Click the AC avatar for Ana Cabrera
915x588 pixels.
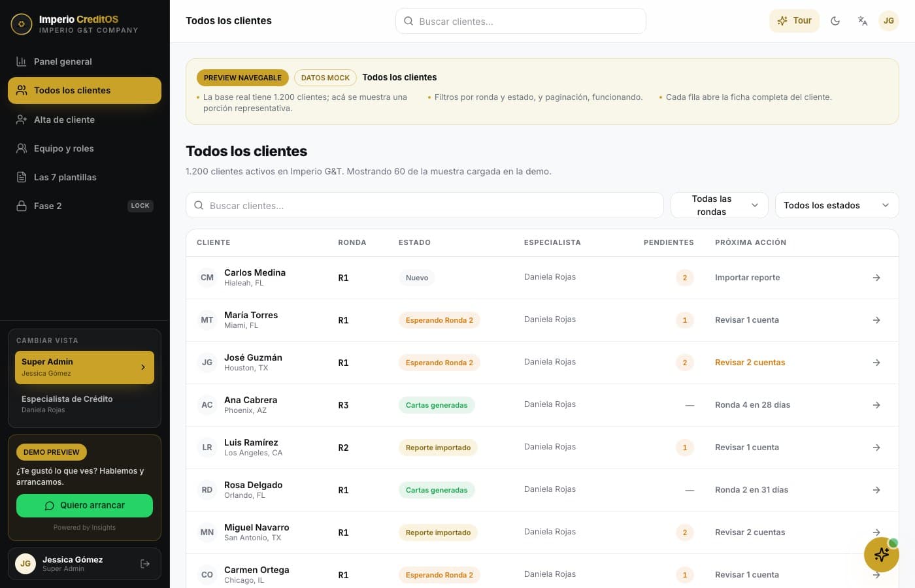[x=207, y=405]
